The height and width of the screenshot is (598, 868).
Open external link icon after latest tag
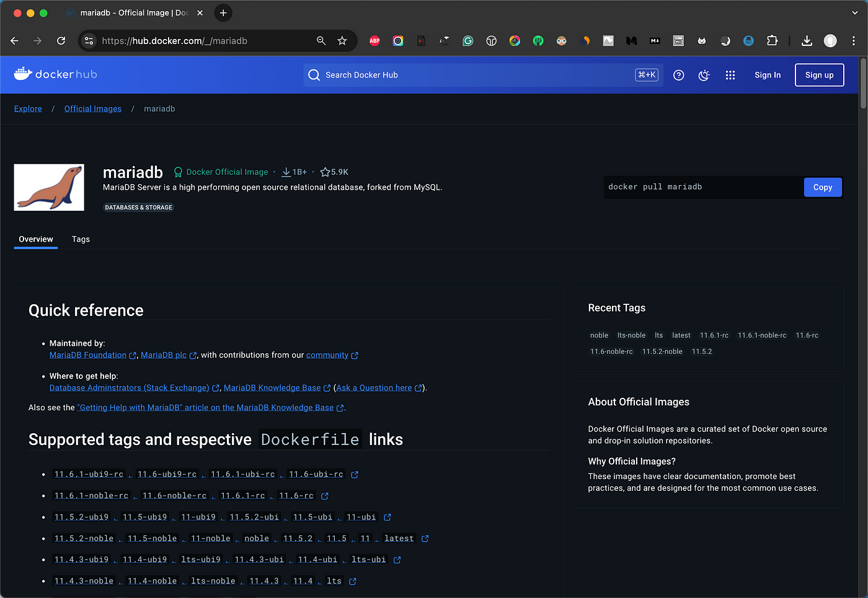point(425,539)
